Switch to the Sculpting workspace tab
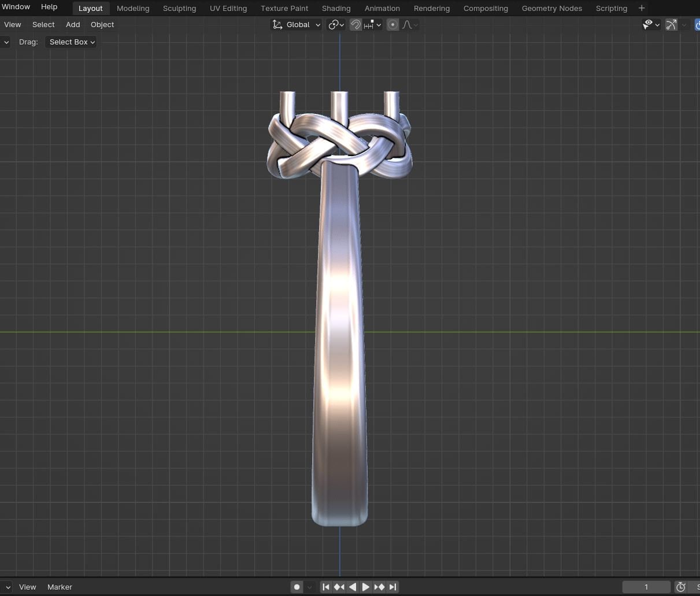This screenshot has width=700, height=596. tap(179, 8)
